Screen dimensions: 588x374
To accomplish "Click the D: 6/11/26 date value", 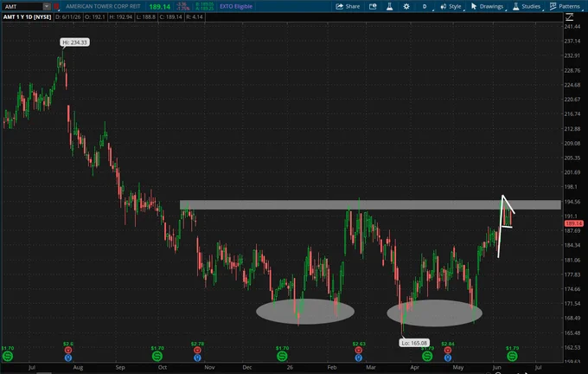I will pos(67,17).
